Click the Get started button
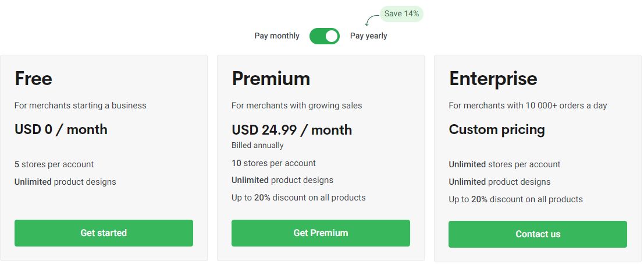The image size is (644, 264). coord(104,233)
